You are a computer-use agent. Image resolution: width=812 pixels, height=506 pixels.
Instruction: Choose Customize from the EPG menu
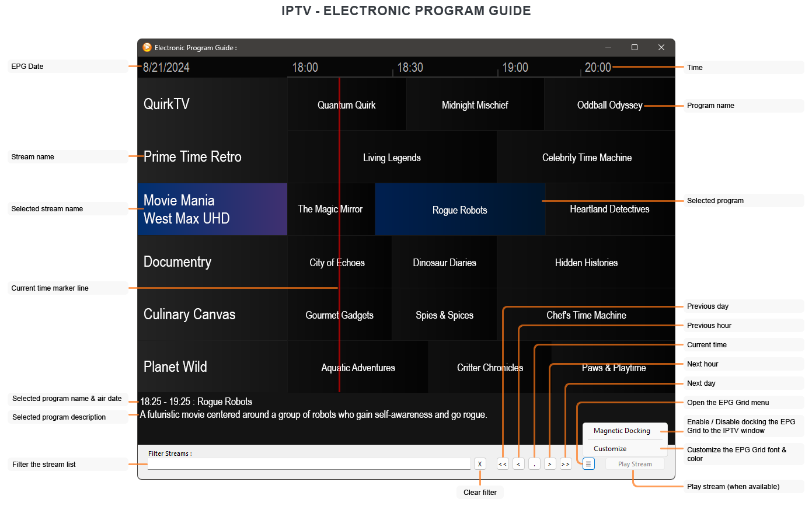610,449
